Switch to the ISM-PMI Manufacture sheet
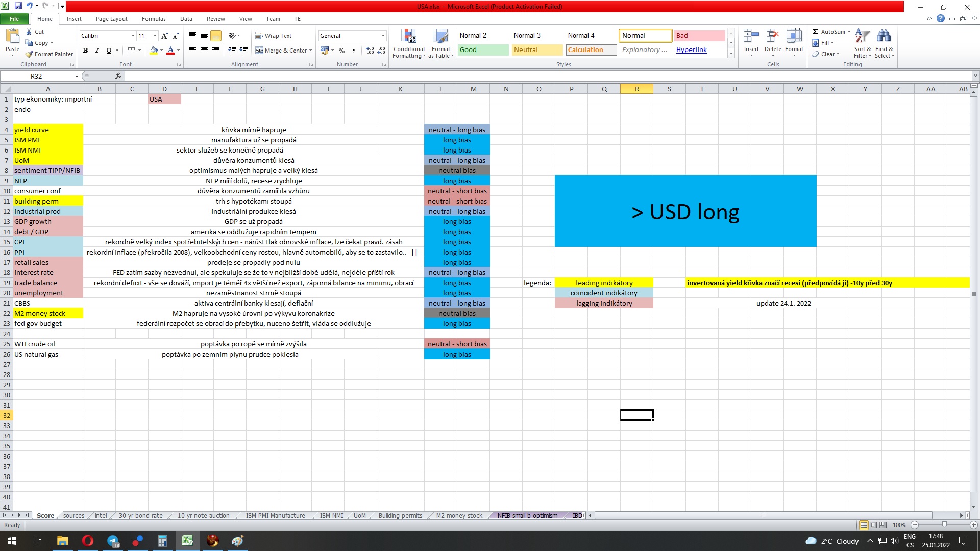This screenshot has height=551, width=980. pos(275,516)
